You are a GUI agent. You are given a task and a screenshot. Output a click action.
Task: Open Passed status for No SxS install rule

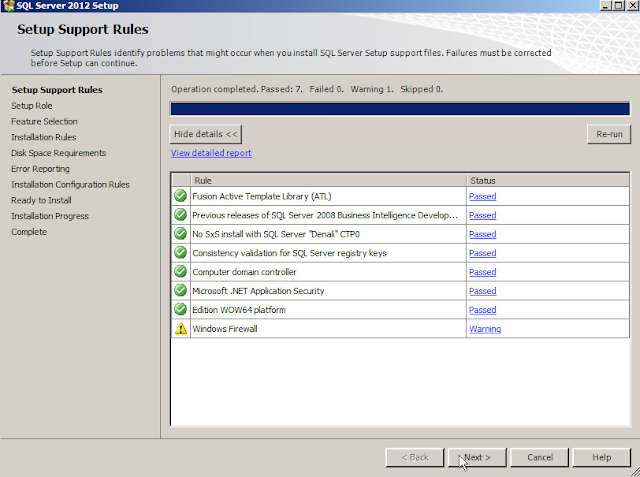482,234
